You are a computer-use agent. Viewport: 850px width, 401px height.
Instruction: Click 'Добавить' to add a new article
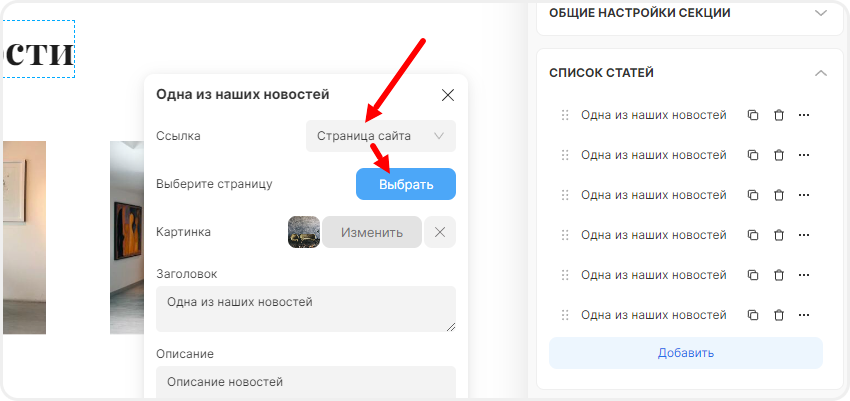[685, 353]
